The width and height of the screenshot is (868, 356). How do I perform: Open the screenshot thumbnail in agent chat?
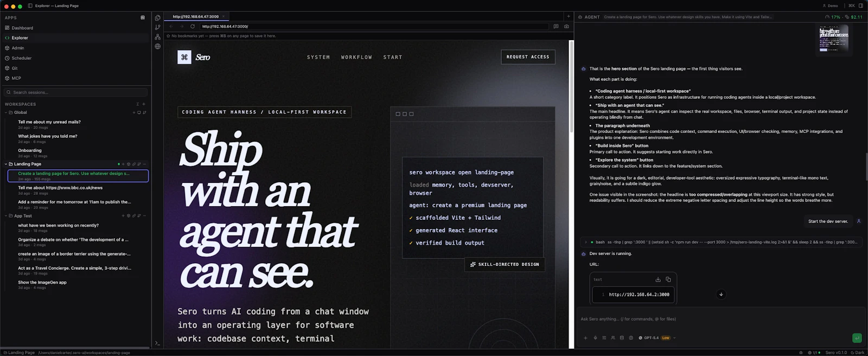(834, 39)
